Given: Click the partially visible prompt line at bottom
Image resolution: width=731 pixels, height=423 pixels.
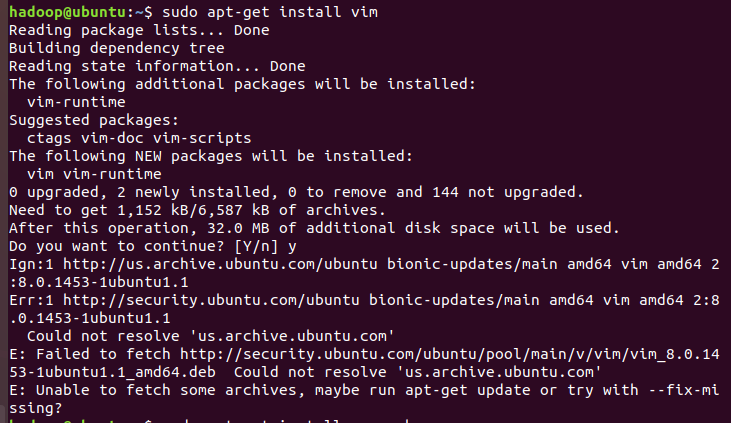Looking at the screenshot, I should point(210,421).
